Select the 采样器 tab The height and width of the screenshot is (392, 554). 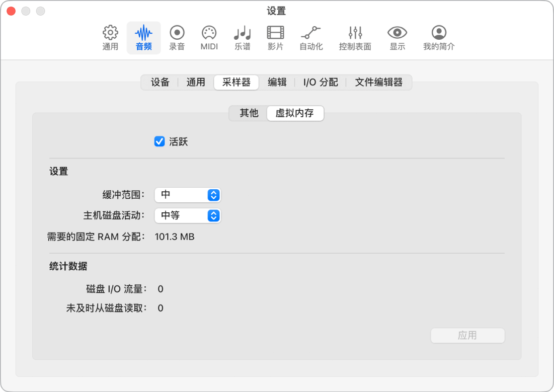(236, 83)
